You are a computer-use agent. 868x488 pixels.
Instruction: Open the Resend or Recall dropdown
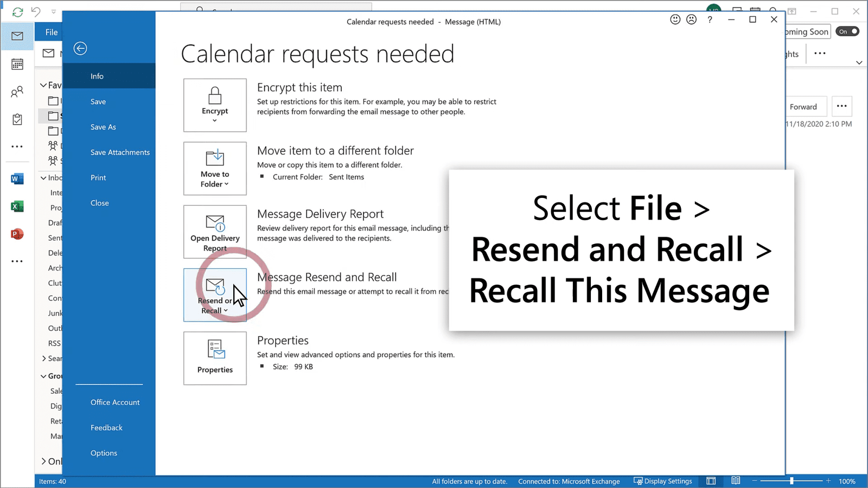tap(215, 295)
